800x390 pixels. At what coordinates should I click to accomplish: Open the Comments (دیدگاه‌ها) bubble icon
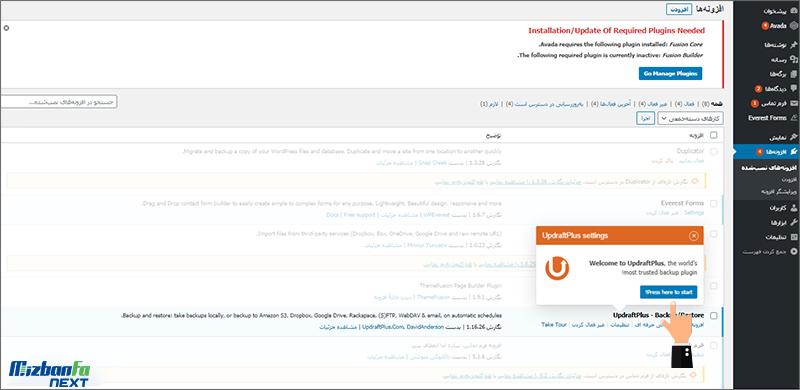point(793,89)
